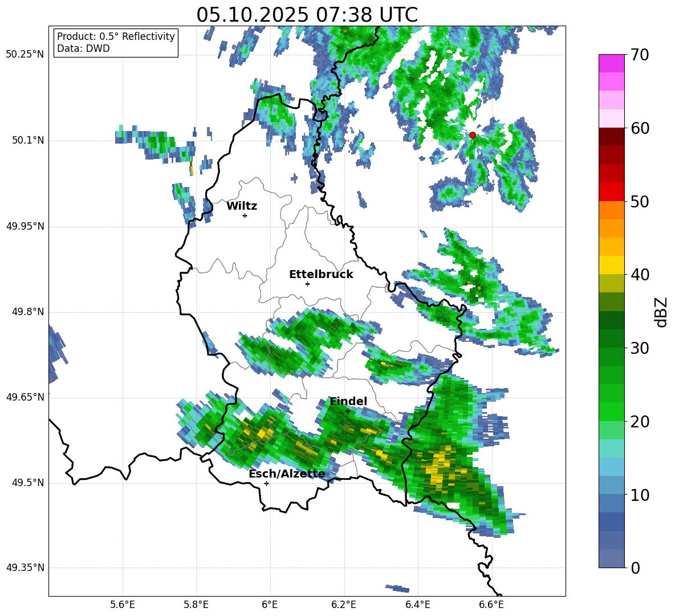
Task: Click the colorbar tick label "10"
Action: pos(640,495)
